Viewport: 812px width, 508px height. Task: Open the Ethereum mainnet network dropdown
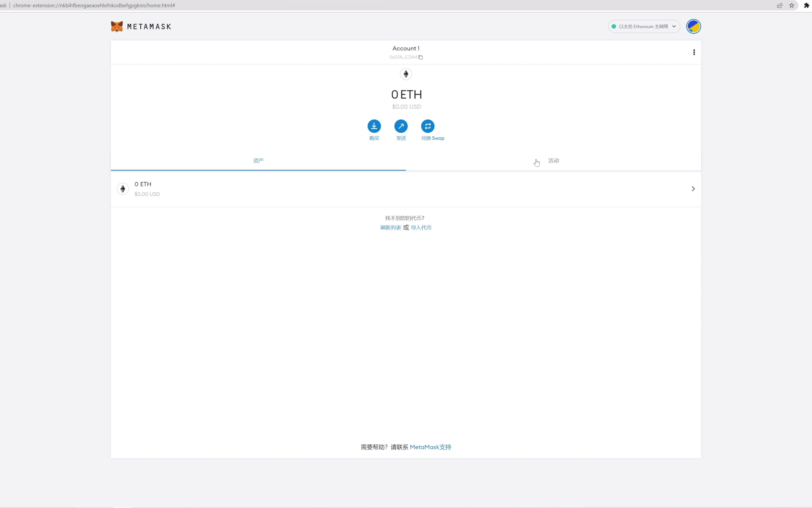click(644, 26)
